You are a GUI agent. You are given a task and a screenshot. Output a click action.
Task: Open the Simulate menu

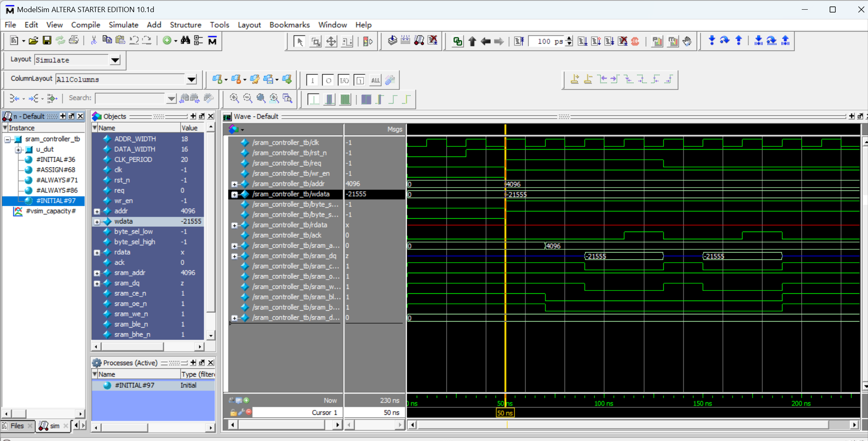(x=123, y=25)
